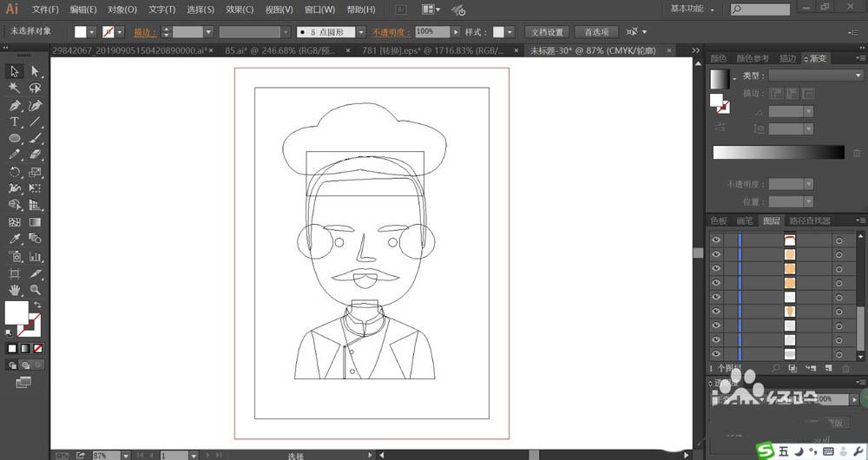Activate the Eyedropper tool

15,240
